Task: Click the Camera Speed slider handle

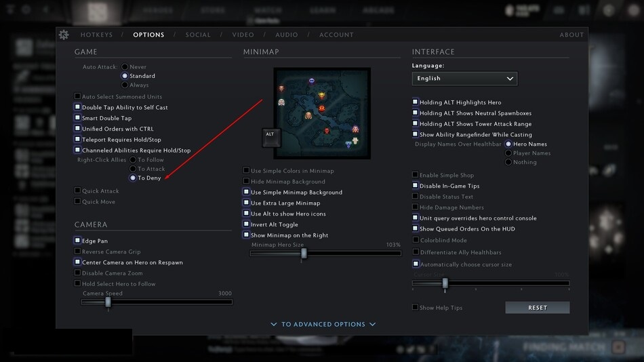Action: (108, 302)
